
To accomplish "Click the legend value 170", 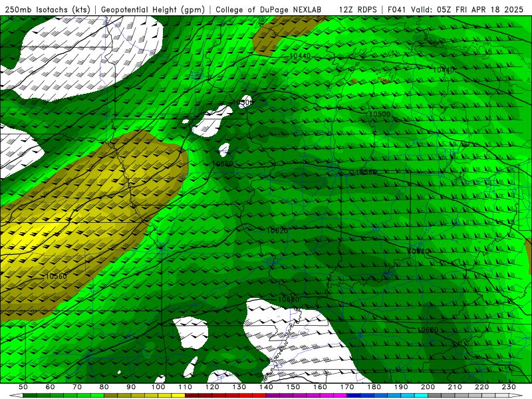I will point(347,387).
